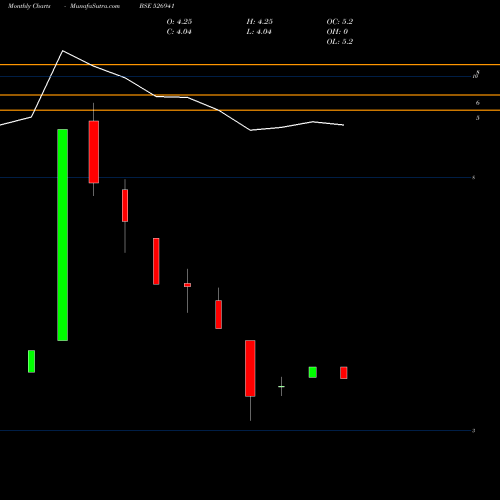Click price axis label 6
This screenshot has width=500, height=500.
(478, 103)
